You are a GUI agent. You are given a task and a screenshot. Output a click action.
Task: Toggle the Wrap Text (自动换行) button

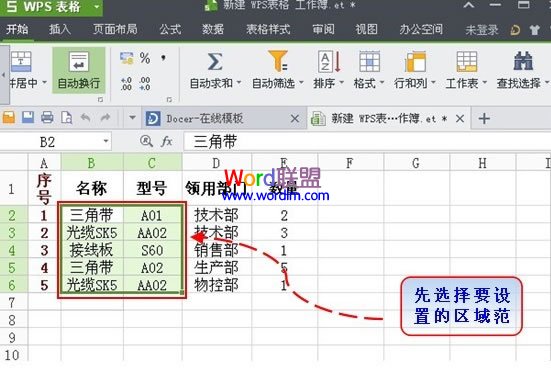point(79,70)
